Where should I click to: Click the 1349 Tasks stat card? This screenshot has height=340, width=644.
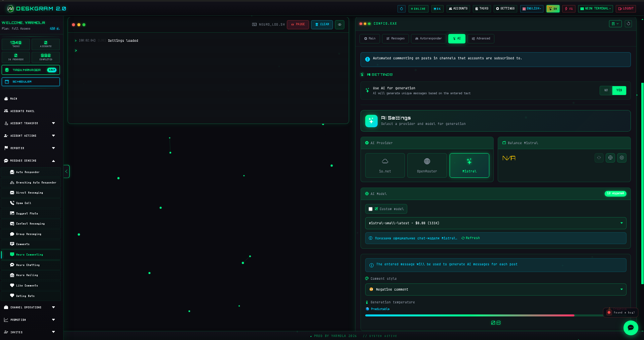[x=16, y=44]
